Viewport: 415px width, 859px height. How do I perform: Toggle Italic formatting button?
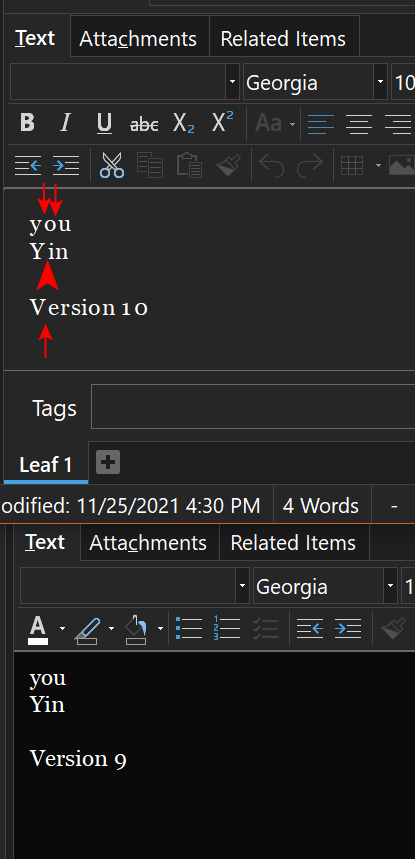[66, 123]
